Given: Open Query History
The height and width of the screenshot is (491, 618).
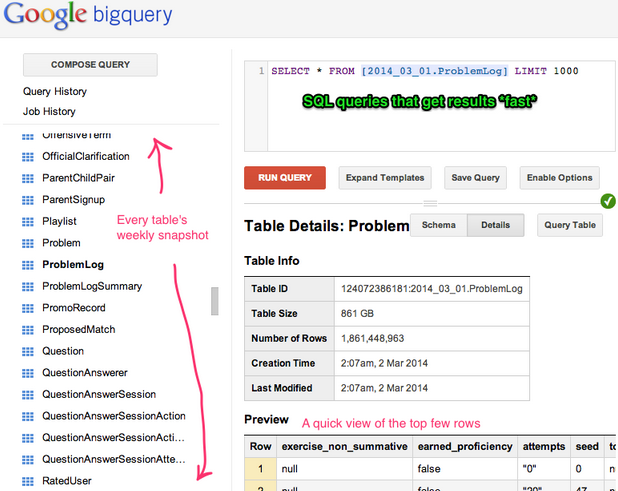Looking at the screenshot, I should [55, 91].
